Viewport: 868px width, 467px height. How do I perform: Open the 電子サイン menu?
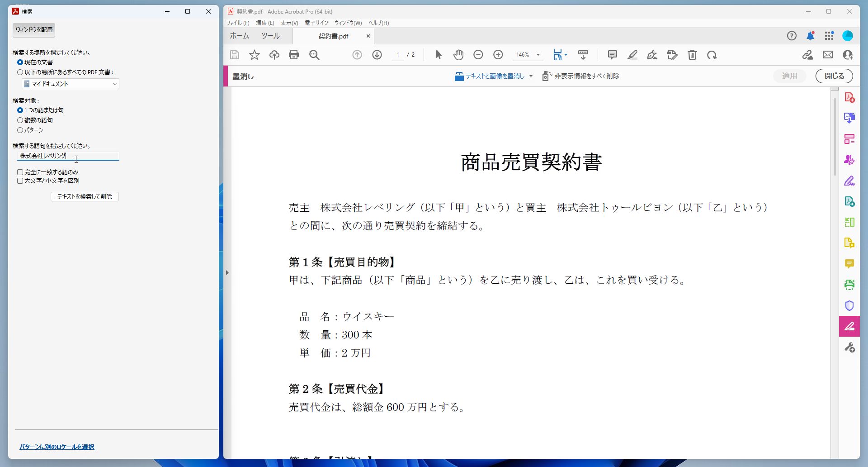[316, 23]
